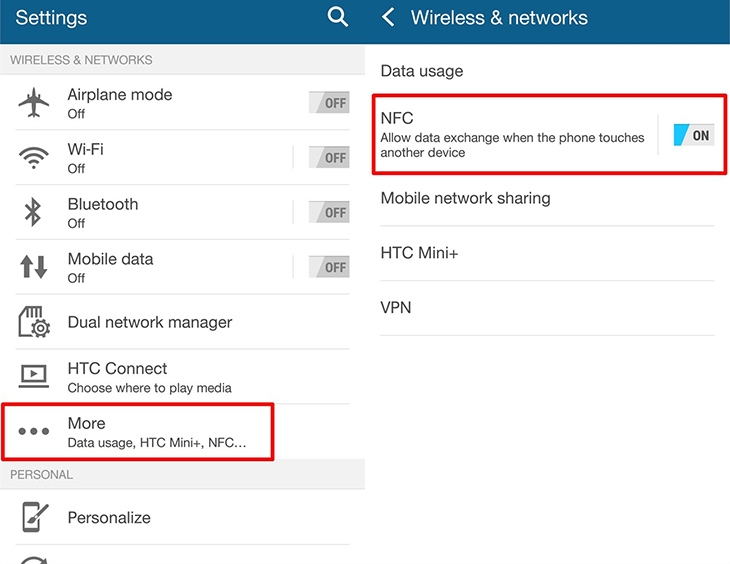This screenshot has height=564, width=730.
Task: Enable the Bluetooth switch
Action: click(x=329, y=212)
